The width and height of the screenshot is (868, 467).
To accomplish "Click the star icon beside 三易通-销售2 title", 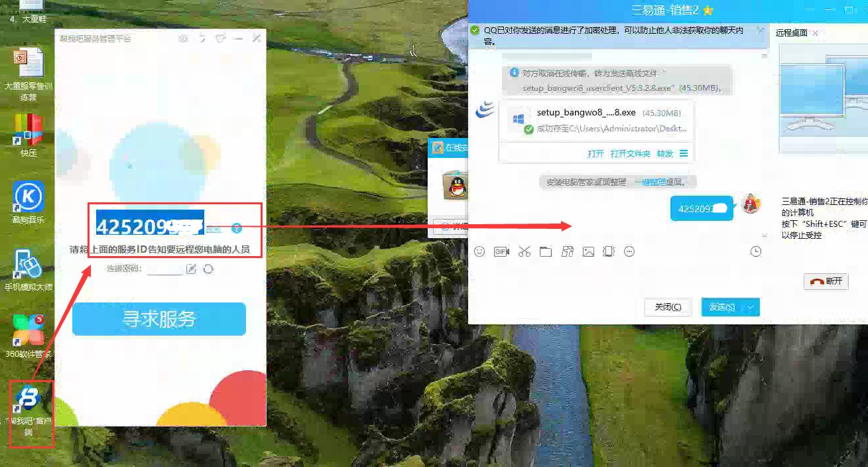I will point(708,11).
